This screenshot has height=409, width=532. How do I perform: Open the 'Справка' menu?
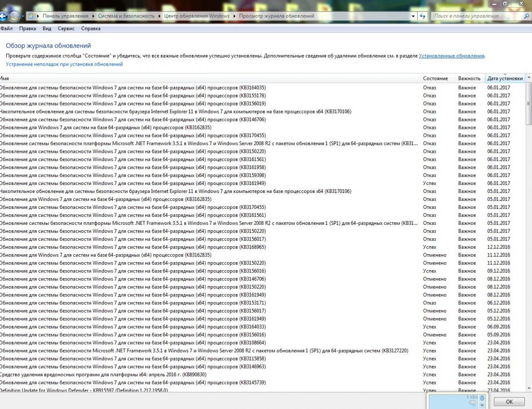coord(91,28)
